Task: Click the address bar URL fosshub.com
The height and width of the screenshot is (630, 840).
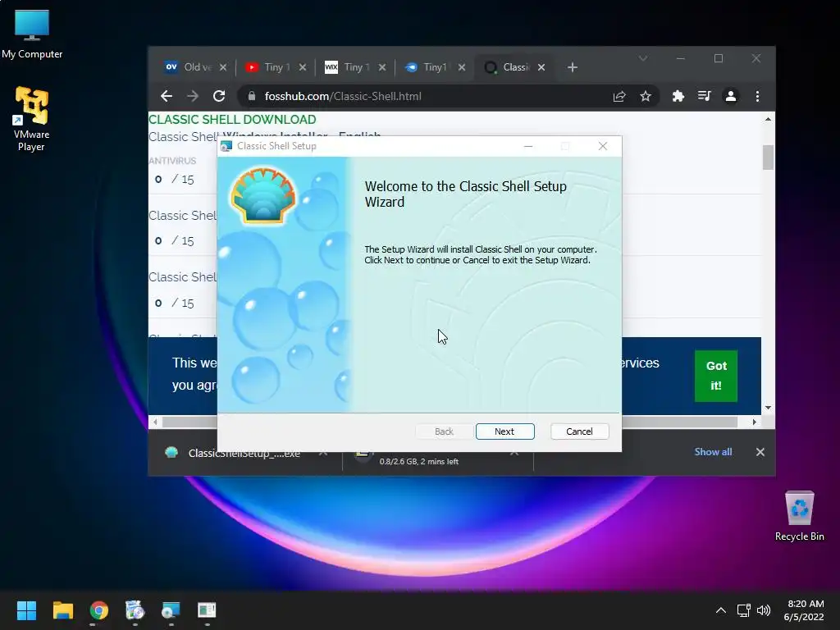Action: 343,96
